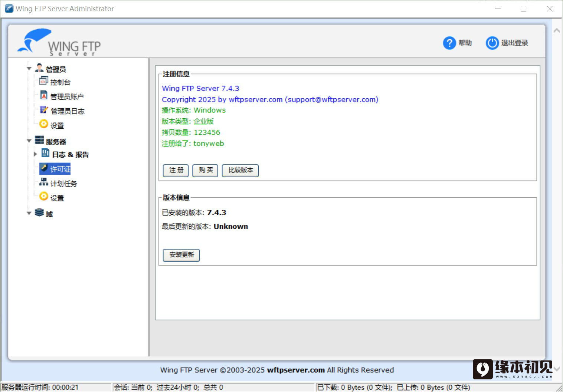Image resolution: width=563 pixels, height=392 pixels.
Task: Click the 帮助 link text
Action: click(465, 43)
